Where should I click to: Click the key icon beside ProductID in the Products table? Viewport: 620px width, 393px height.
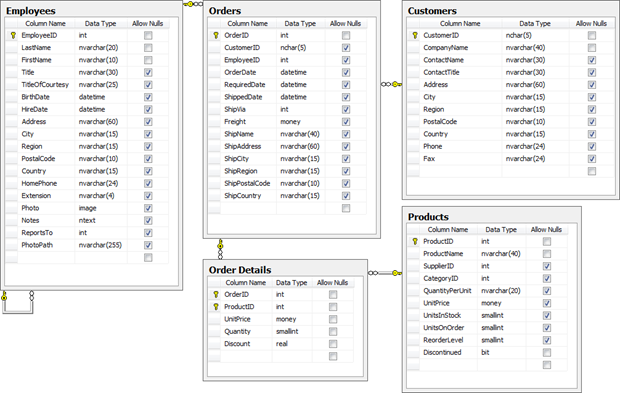tap(415, 241)
